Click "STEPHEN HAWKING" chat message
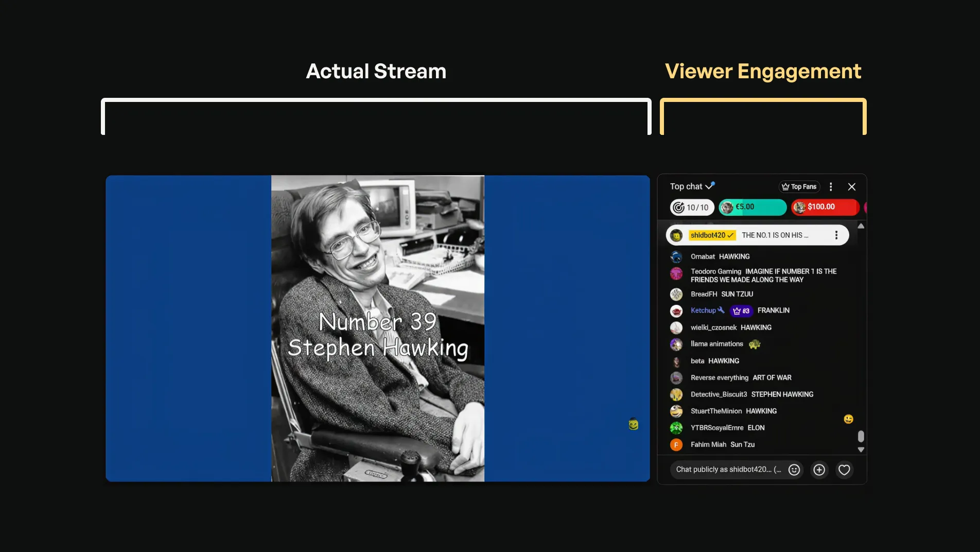This screenshot has height=552, width=980. click(x=782, y=394)
